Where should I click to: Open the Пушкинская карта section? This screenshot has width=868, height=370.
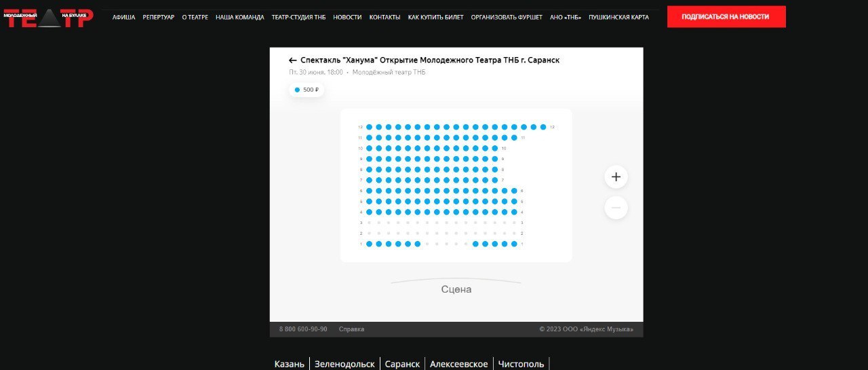pyautogui.click(x=618, y=17)
